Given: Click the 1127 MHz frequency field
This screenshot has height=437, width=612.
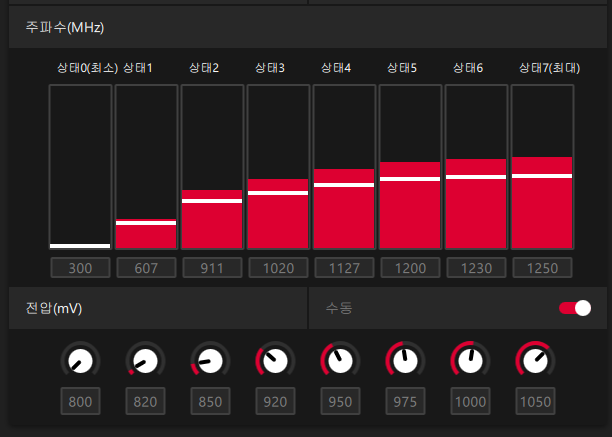Looking at the screenshot, I should point(344,268).
